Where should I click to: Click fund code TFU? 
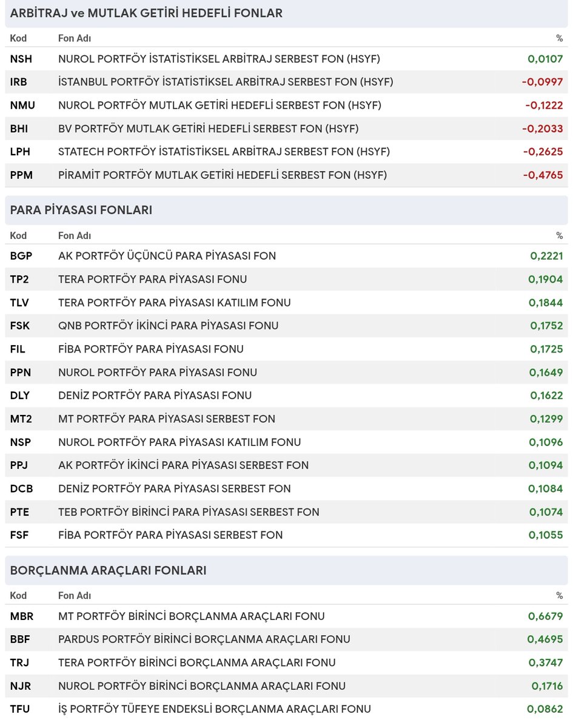pyautogui.click(x=20, y=709)
